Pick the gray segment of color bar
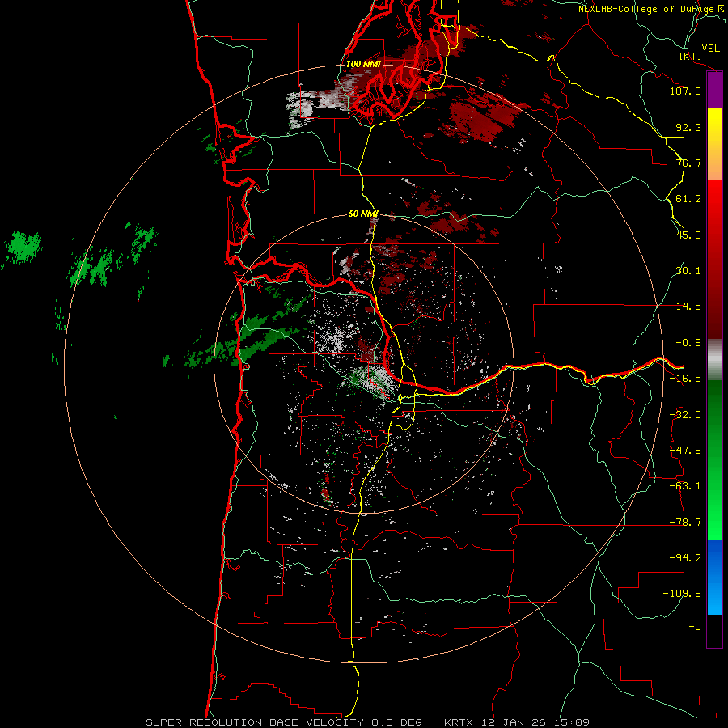The width and height of the screenshot is (728, 728). click(x=714, y=360)
